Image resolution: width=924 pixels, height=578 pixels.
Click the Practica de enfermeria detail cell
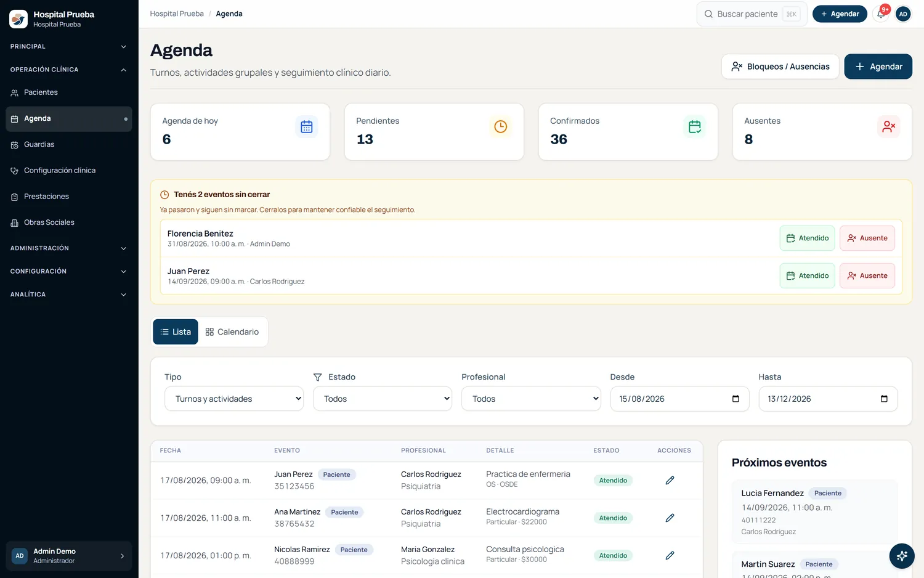[x=528, y=479]
